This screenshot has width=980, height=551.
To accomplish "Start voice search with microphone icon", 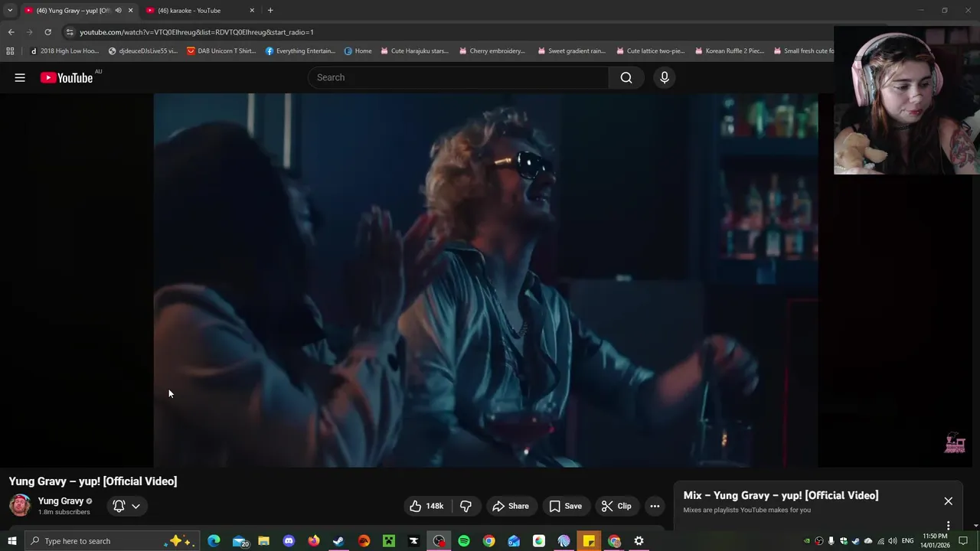I will click(665, 77).
